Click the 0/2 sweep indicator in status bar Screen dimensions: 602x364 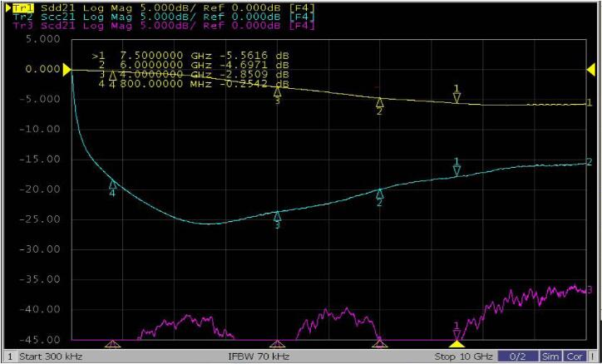pos(517,357)
